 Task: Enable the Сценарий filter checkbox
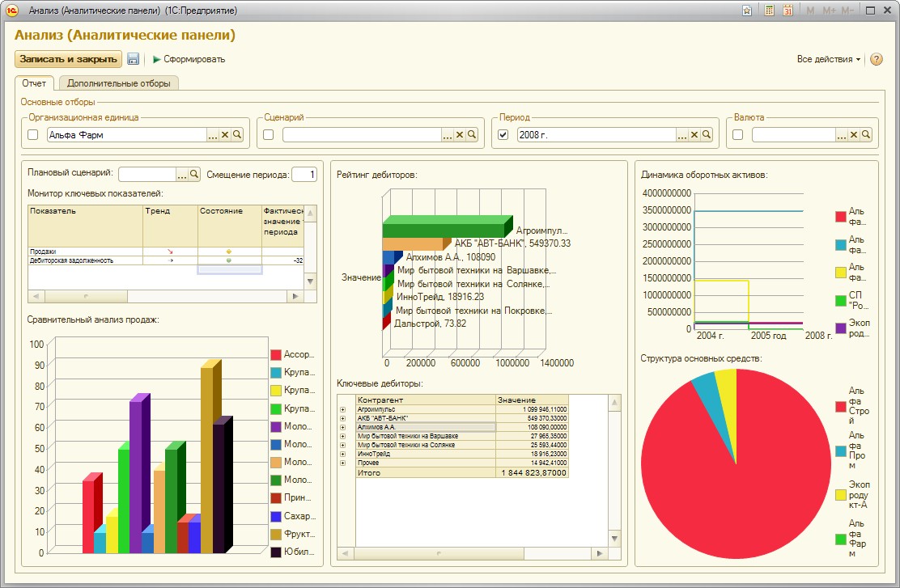(x=268, y=135)
